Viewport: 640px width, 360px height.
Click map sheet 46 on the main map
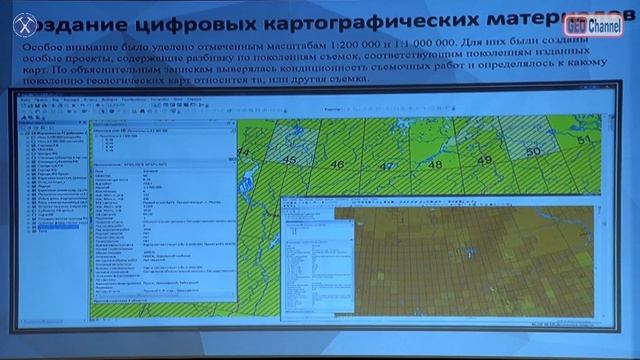coord(337,164)
